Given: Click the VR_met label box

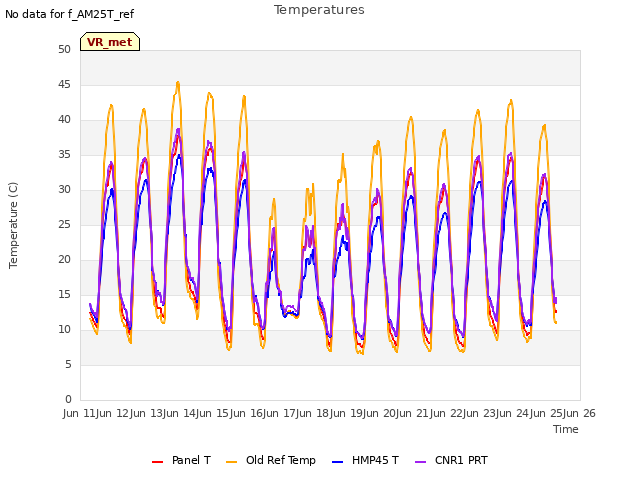Looking at the screenshot, I should (x=110, y=42).
